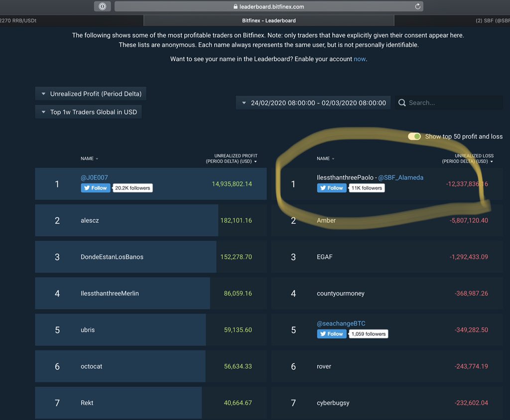Open Unrealized Profit (Period Delta) dropdown
The image size is (510, 420).
91,94
